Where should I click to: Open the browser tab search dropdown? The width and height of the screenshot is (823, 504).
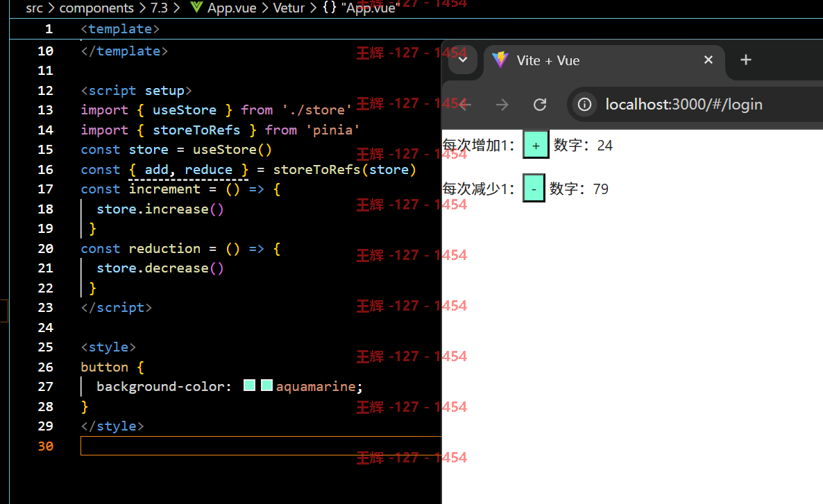click(462, 60)
